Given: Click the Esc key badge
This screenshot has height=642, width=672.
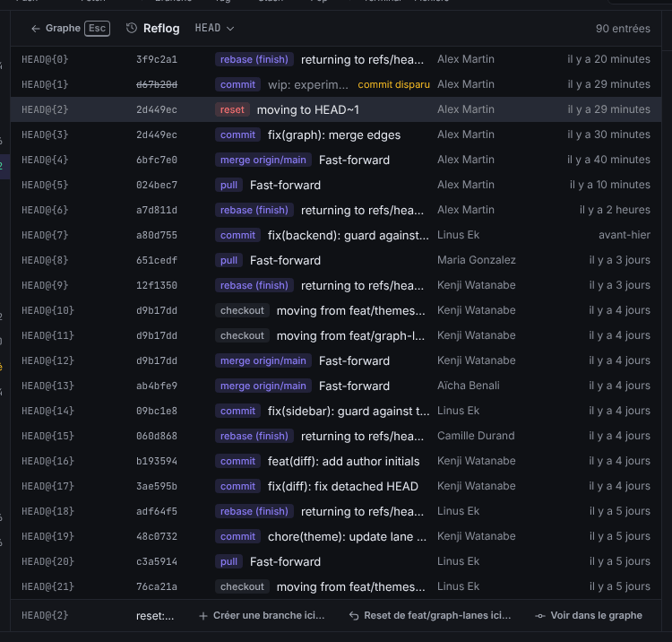Looking at the screenshot, I should coord(98,29).
